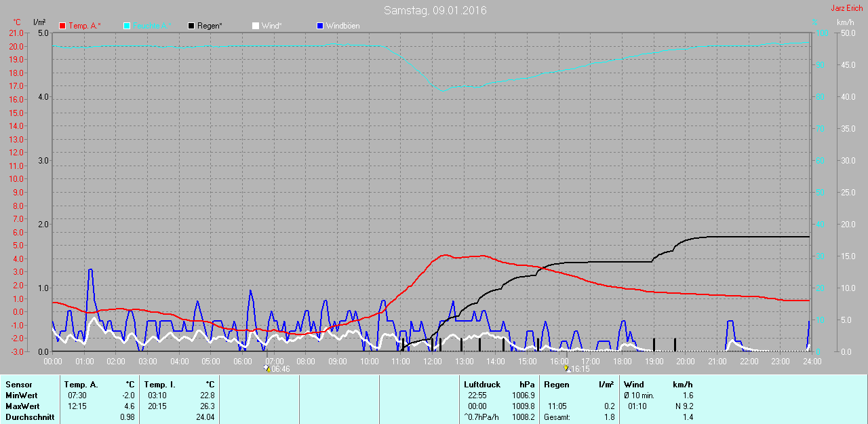The width and height of the screenshot is (868, 424).
Task: Click the 'Temp. A.' column header
Action: click(x=81, y=385)
